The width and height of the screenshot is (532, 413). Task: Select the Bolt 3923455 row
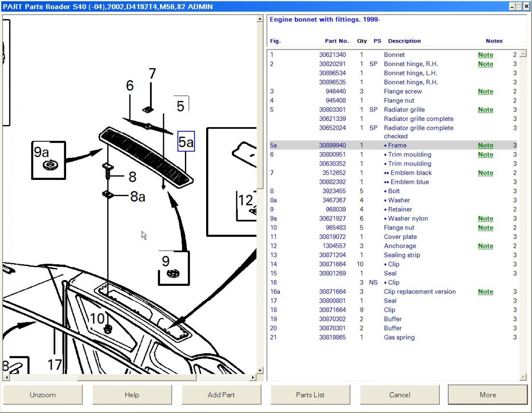tap(394, 191)
